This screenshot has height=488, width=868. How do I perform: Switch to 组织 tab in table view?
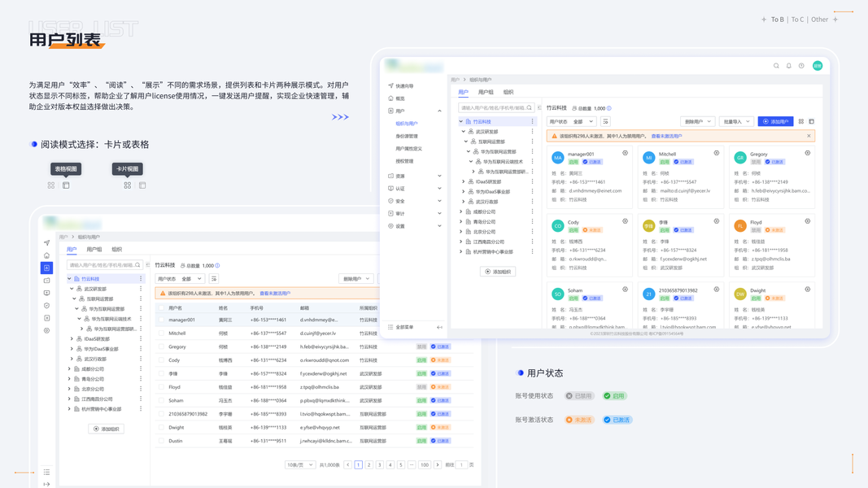click(117, 250)
